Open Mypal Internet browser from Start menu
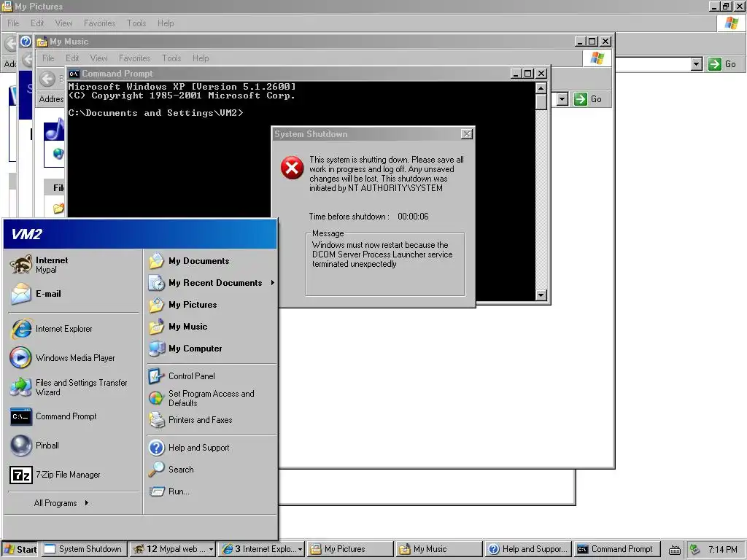 [x=74, y=265]
